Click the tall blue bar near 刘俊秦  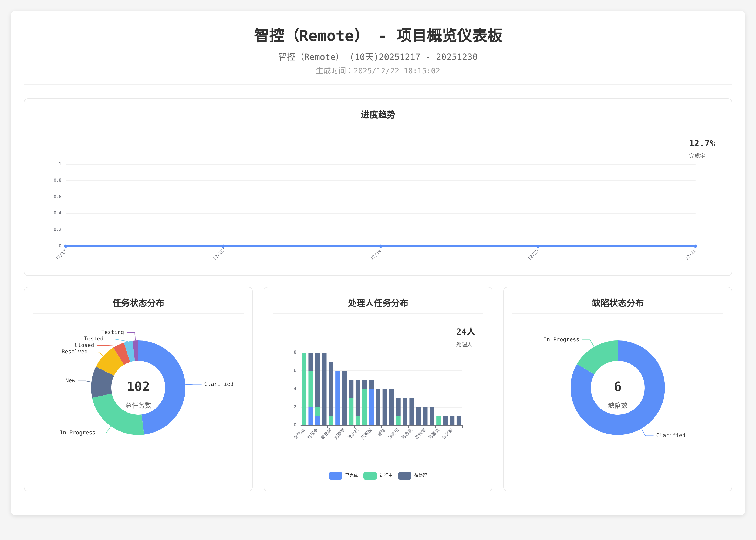coord(337,398)
